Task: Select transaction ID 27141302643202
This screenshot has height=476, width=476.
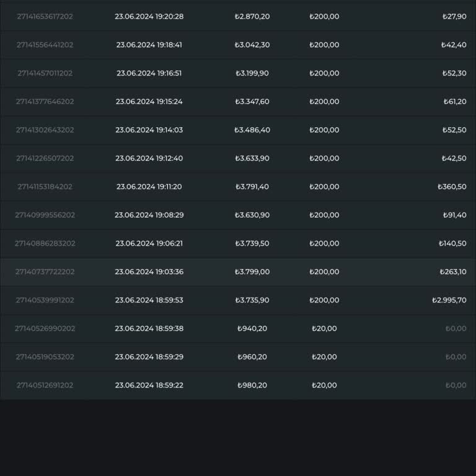Action: (45, 130)
